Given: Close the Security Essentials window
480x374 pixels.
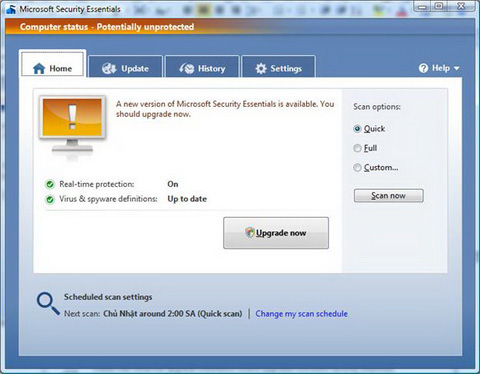Looking at the screenshot, I should [x=461, y=6].
